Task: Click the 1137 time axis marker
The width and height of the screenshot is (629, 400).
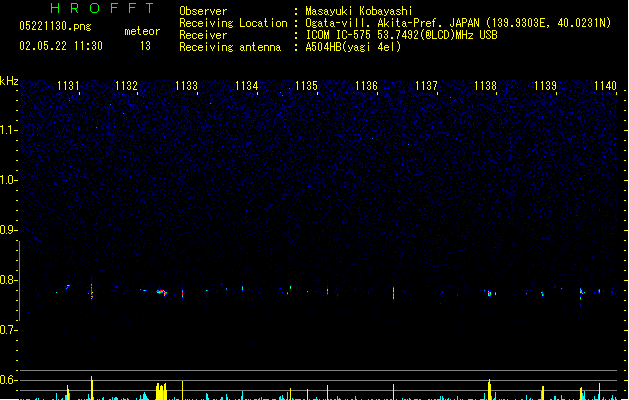Action: point(426,86)
